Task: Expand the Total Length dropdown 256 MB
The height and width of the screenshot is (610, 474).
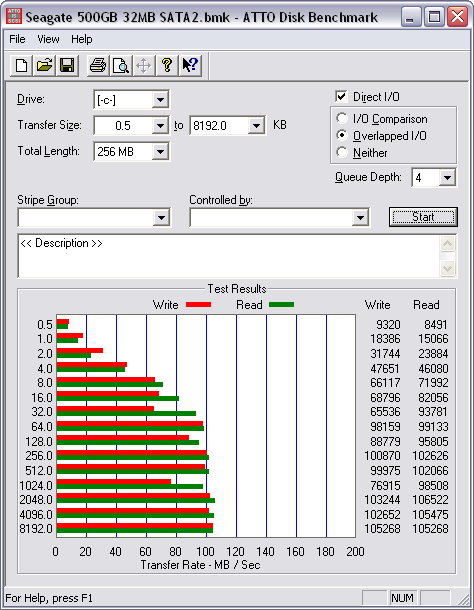Action: pos(160,151)
